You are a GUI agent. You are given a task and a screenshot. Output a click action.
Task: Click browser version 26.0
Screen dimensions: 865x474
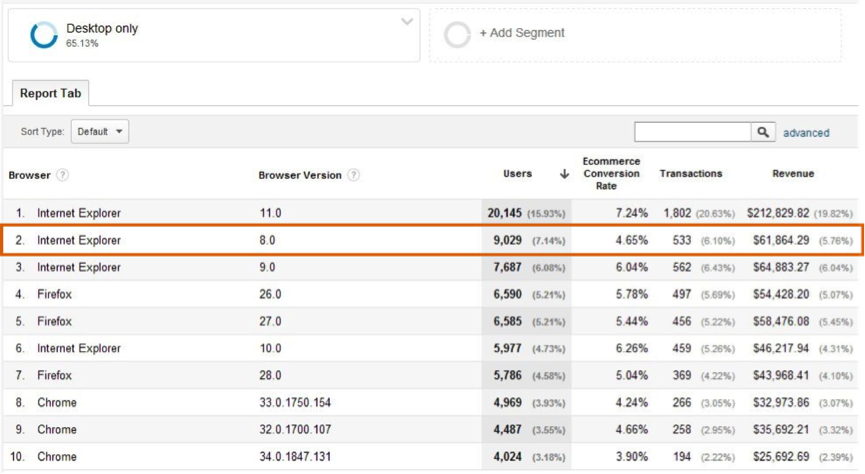click(270, 294)
